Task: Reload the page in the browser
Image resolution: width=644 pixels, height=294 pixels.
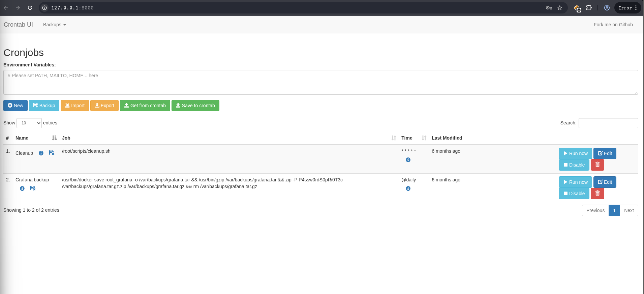Action: coord(30,8)
